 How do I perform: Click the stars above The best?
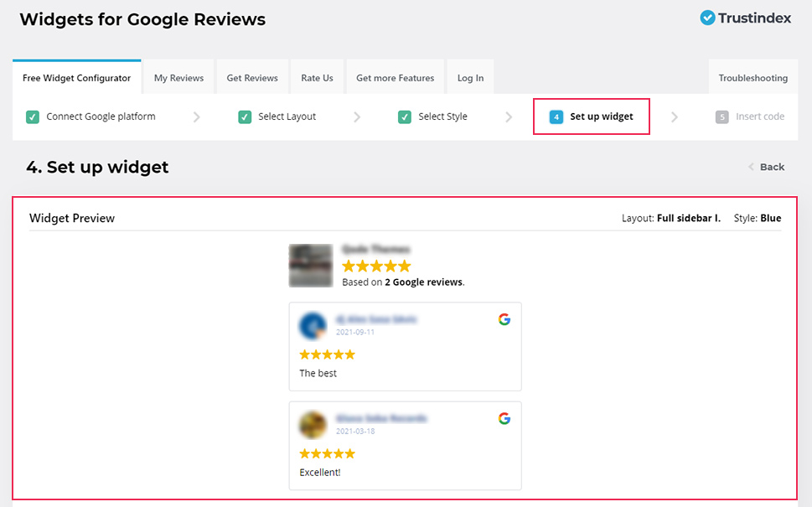(328, 354)
